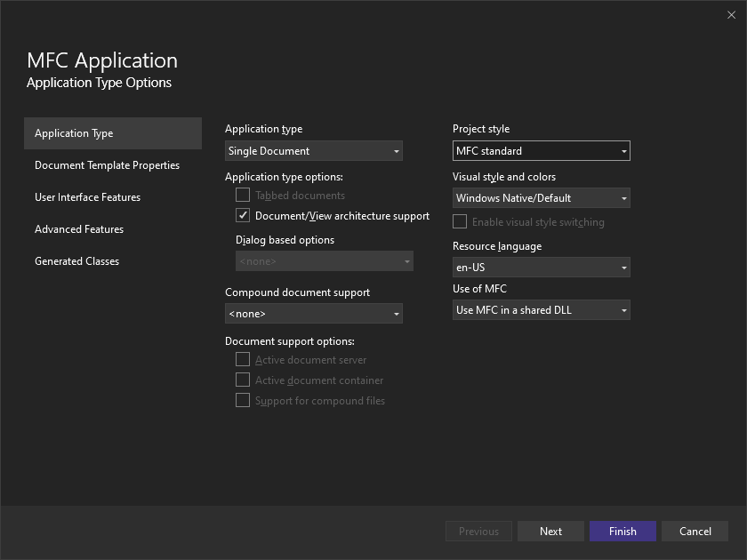The height and width of the screenshot is (560, 747).
Task: Open the Compound document support dropdown
Action: [x=313, y=313]
